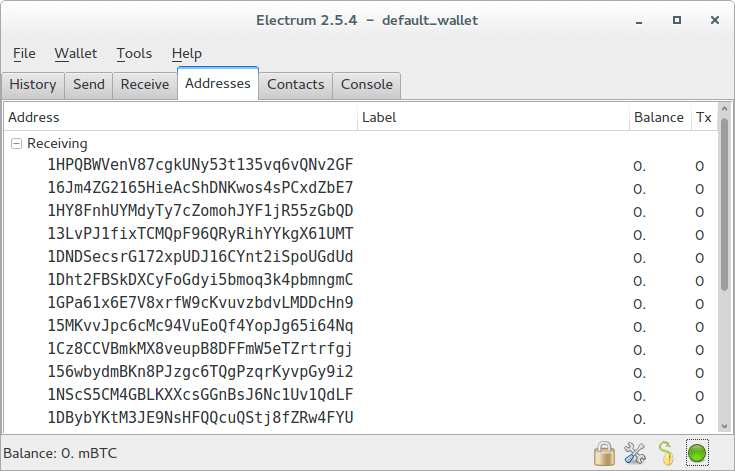Select address starting with 1GPa61x6E7V8

tap(200, 303)
